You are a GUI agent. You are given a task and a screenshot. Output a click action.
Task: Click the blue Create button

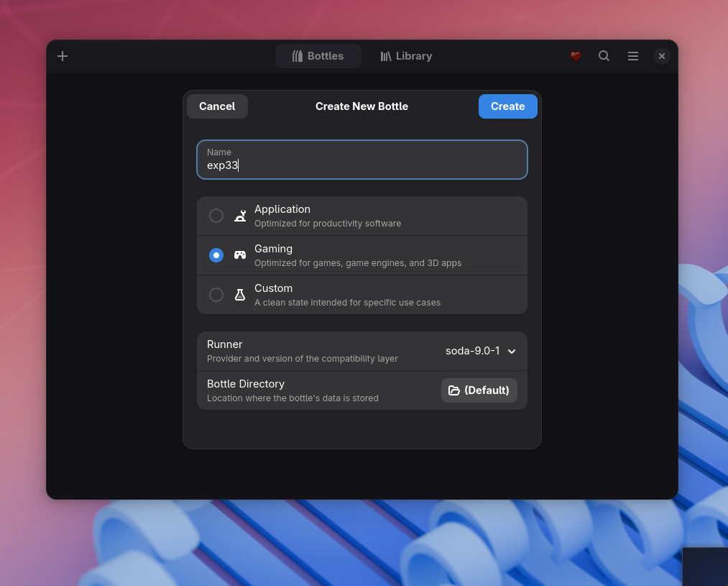(x=508, y=106)
